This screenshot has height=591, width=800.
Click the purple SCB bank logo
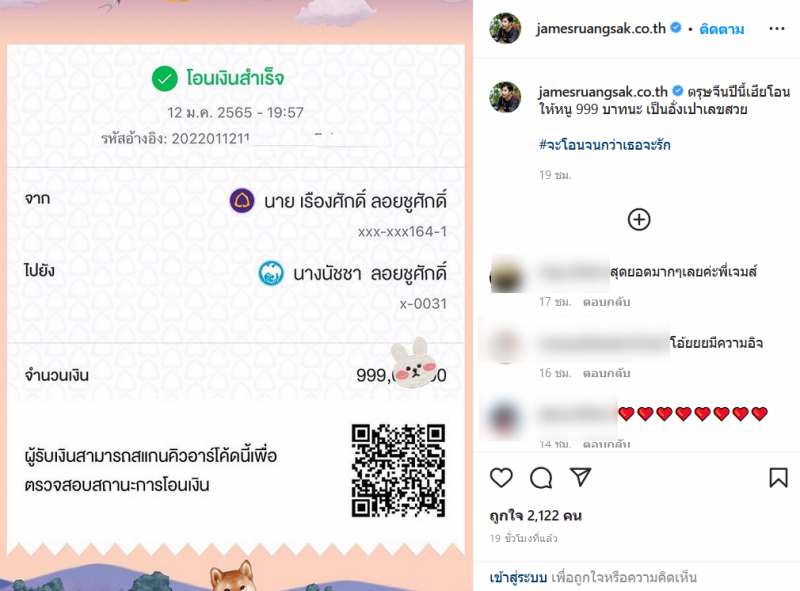tap(242, 200)
